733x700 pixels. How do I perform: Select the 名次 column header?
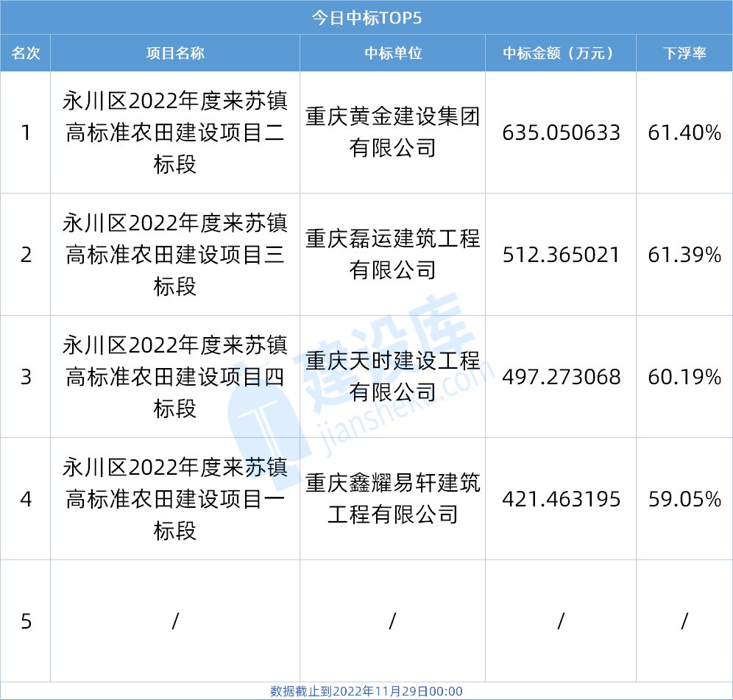(x=26, y=53)
